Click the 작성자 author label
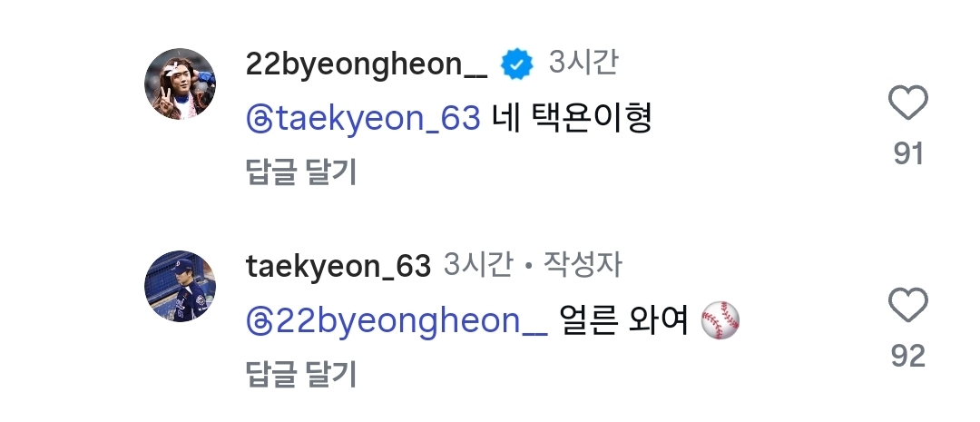980x422 pixels. (x=583, y=265)
